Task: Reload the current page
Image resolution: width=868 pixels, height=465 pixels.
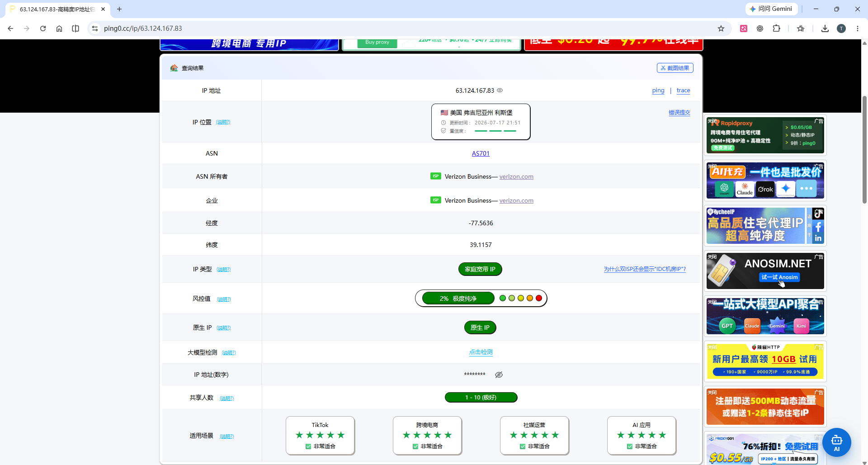Action: point(43,28)
